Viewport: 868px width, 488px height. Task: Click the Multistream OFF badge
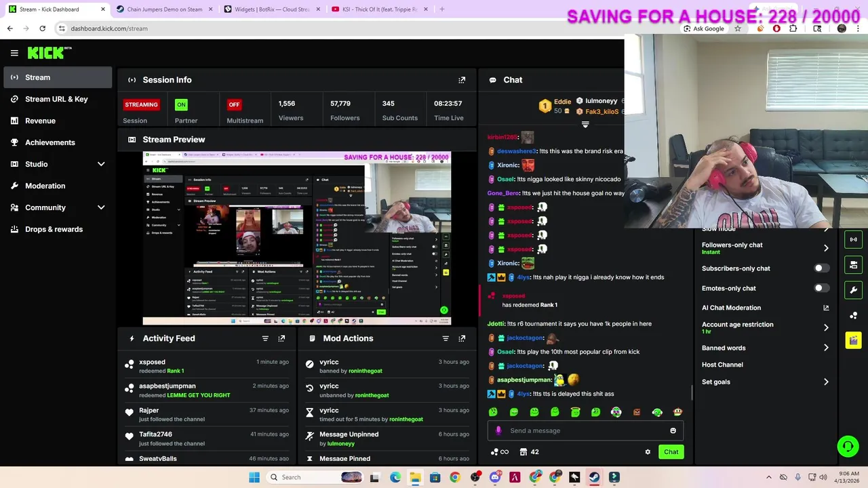tap(234, 104)
